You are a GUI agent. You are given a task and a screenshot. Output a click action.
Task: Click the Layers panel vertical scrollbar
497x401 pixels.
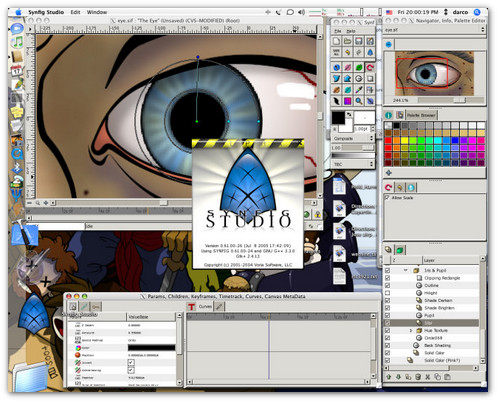click(482, 310)
